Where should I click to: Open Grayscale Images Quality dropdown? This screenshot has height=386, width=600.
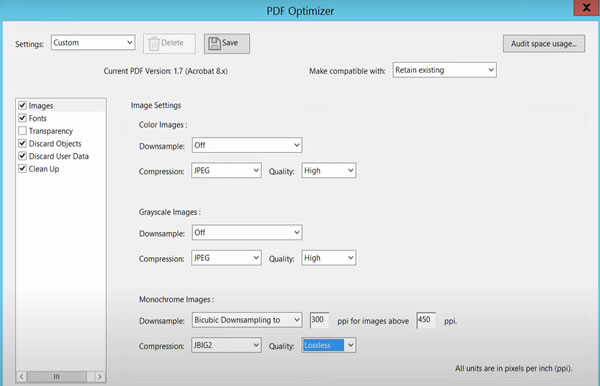click(329, 258)
